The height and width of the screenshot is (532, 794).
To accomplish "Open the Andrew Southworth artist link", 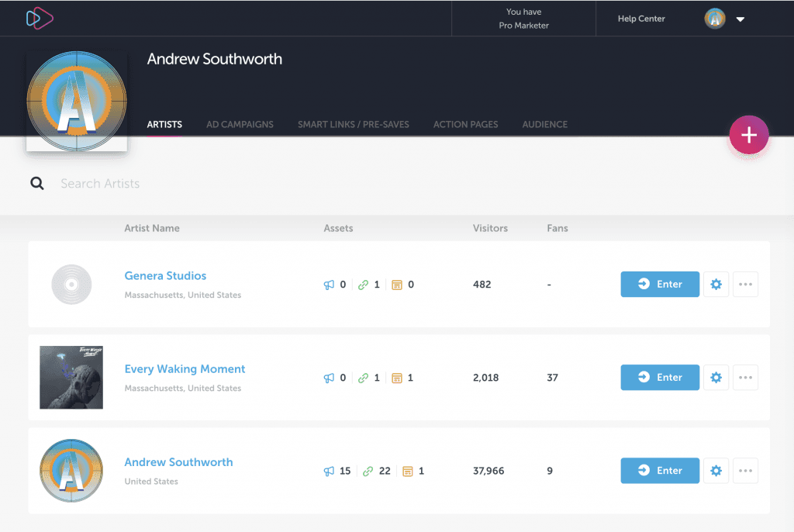I will pos(179,462).
